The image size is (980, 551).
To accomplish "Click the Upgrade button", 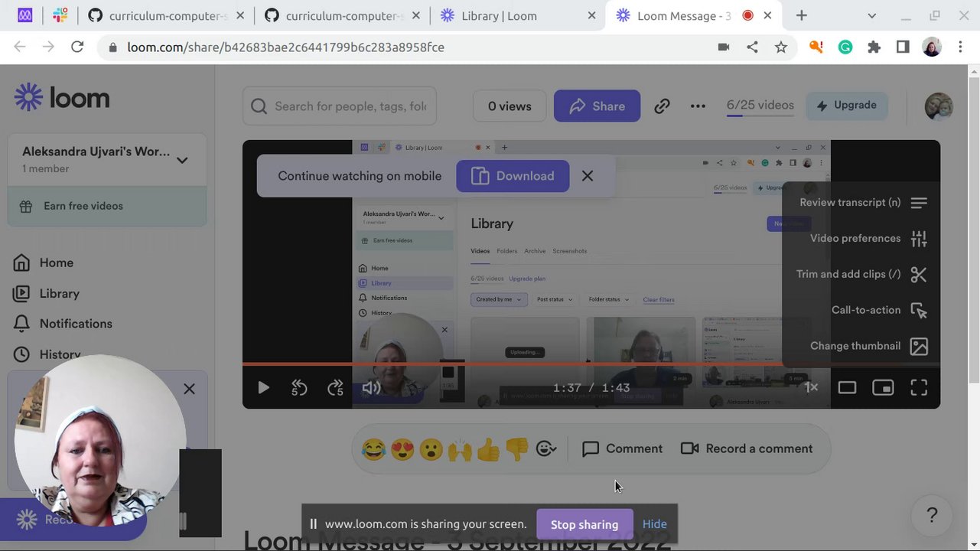I will coord(846,106).
